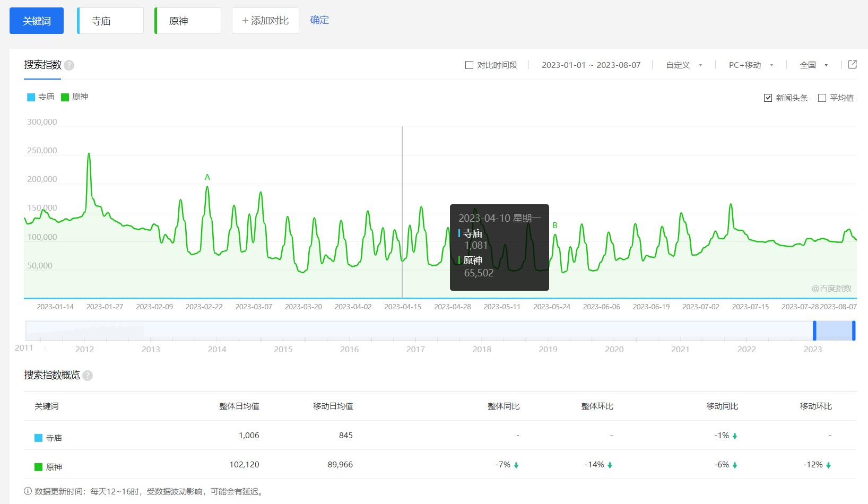The height and width of the screenshot is (504, 868).
Task: Click the 2023-01-14 x-axis date label
Action: (55, 307)
